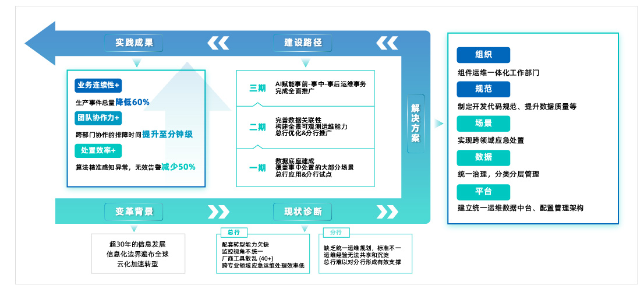Click the text 生产事件总量
Screen dimensions: 644x292
95,103
